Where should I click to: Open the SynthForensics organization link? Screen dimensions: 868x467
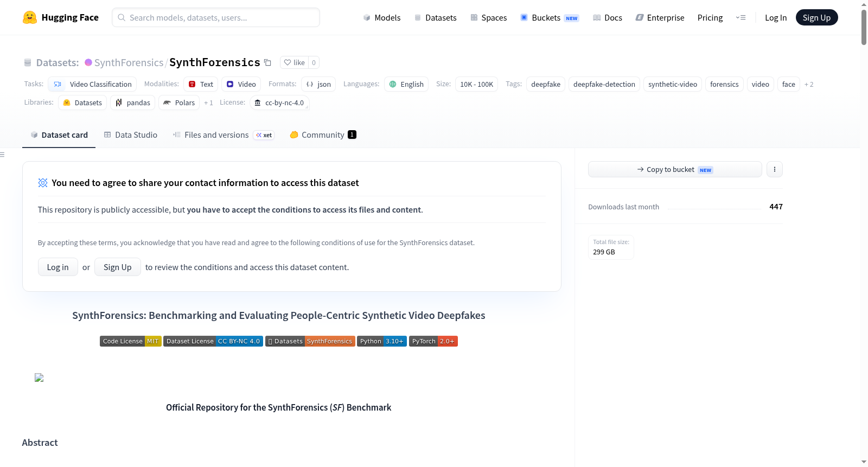pos(129,62)
